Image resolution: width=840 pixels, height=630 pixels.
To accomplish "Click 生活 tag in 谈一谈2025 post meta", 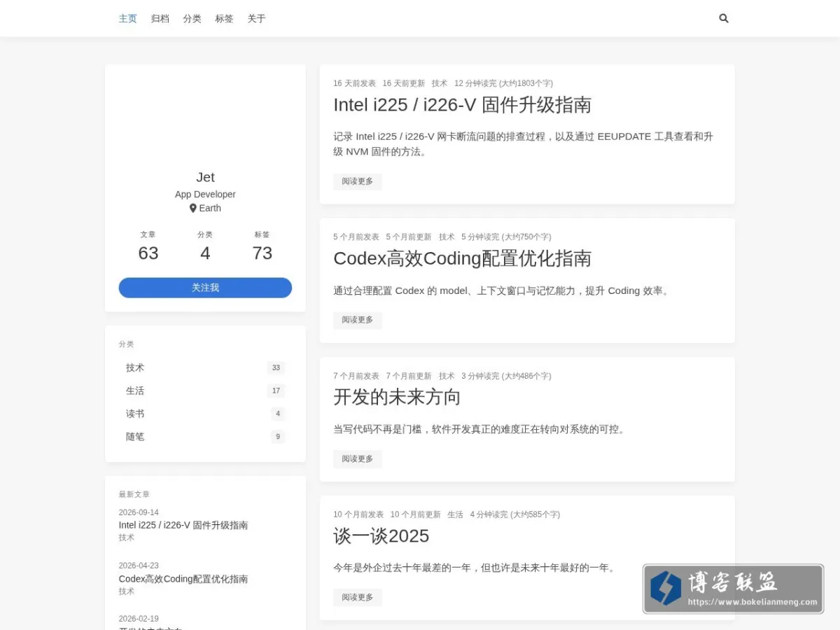I will pyautogui.click(x=456, y=514).
